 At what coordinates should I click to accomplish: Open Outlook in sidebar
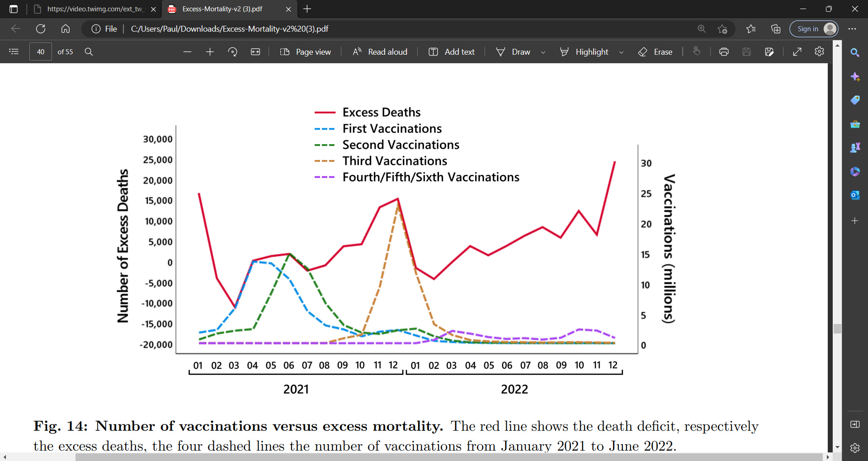click(855, 195)
